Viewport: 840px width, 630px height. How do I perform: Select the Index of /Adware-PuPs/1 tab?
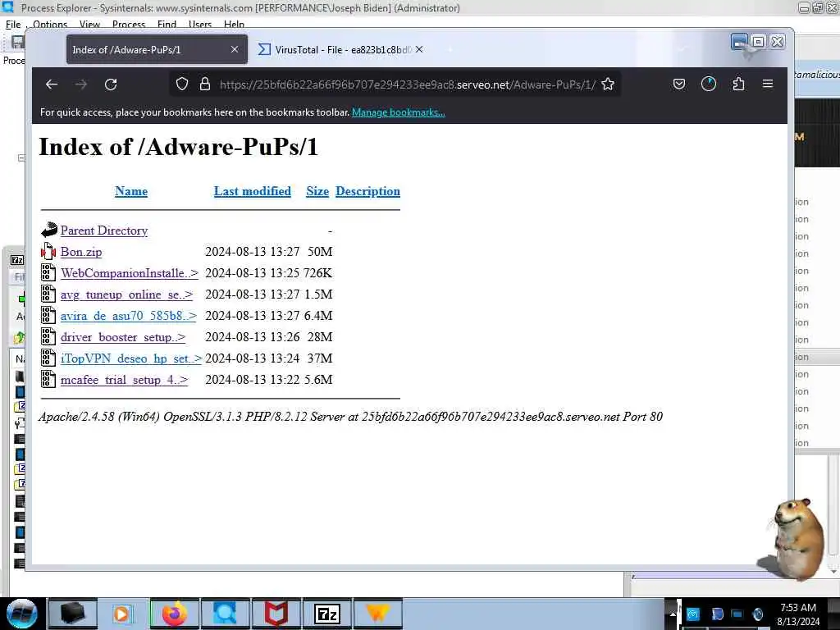[x=157, y=49]
